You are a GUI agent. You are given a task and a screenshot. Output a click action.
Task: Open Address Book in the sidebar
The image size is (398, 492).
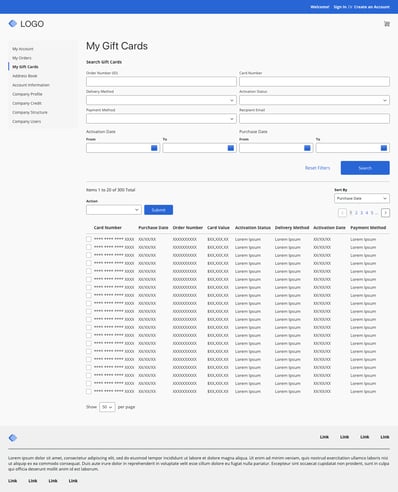(25, 76)
